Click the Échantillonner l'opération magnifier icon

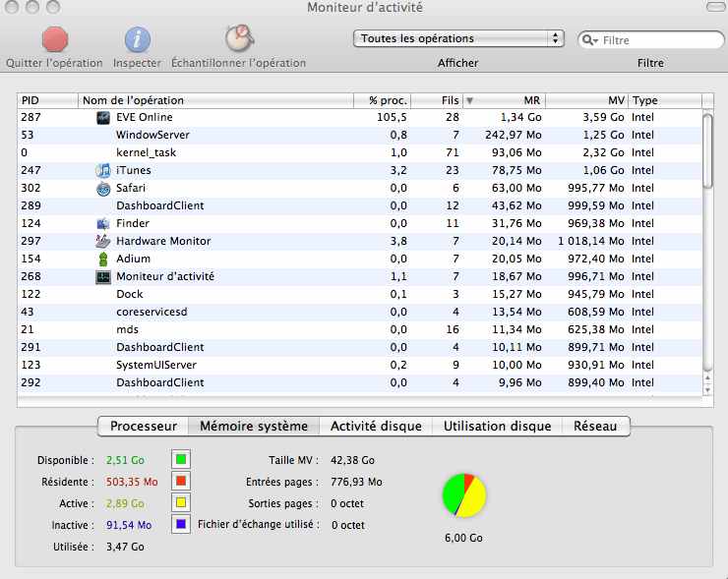[240, 38]
